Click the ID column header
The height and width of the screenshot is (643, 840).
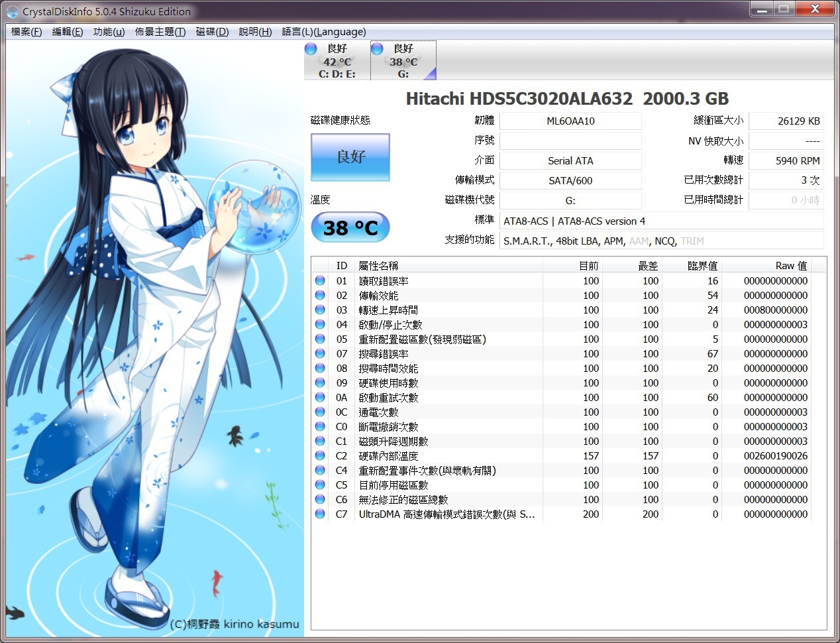[x=341, y=265]
